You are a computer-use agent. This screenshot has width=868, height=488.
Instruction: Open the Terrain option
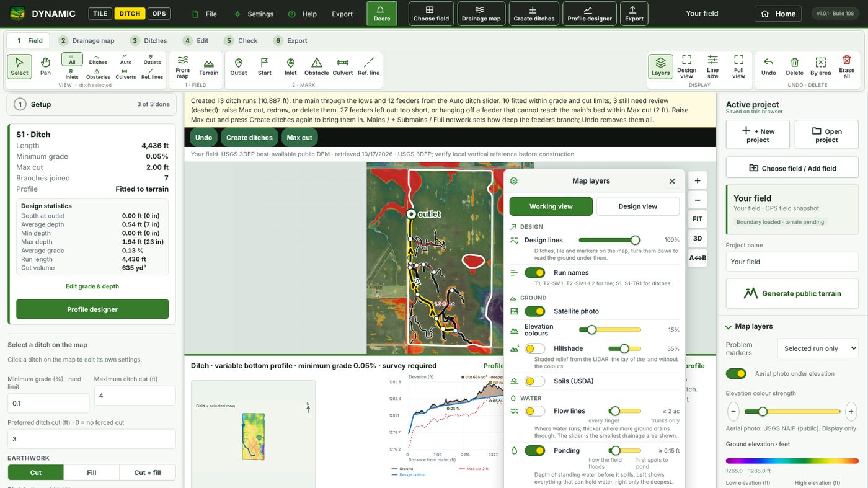209,66
